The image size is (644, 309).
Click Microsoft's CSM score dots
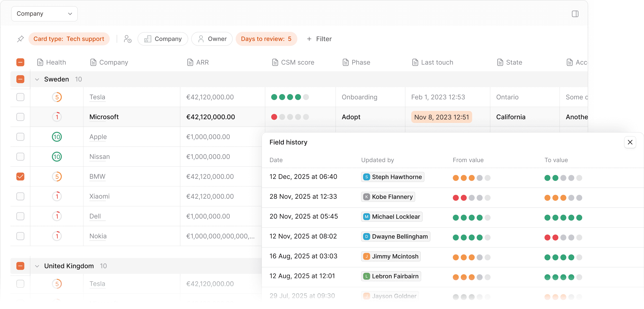pyautogui.click(x=290, y=117)
